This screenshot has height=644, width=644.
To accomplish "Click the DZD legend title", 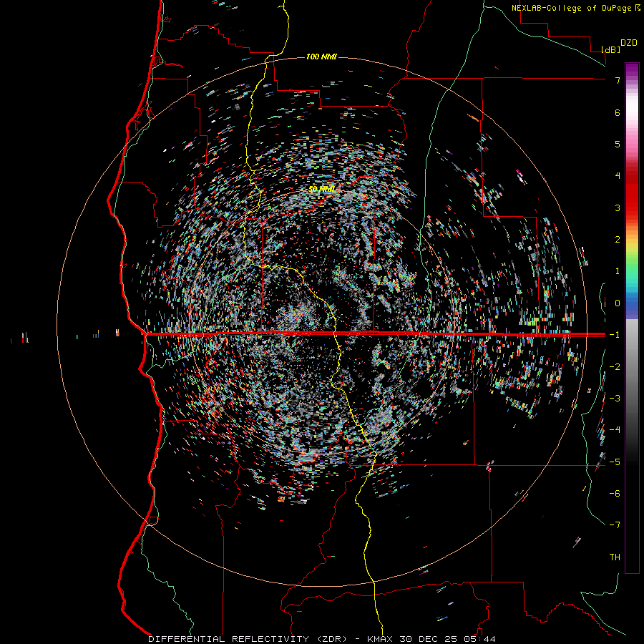I will pyautogui.click(x=629, y=43).
